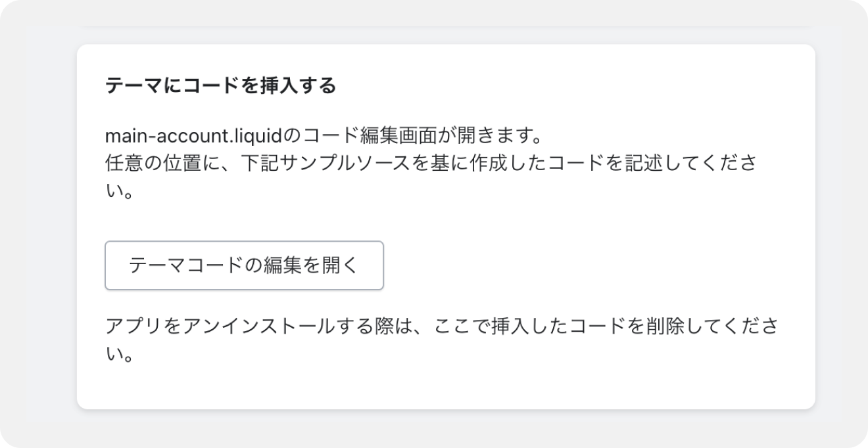
Task: Click the horizontal divider above the card
Action: pyautogui.click(x=446, y=27)
